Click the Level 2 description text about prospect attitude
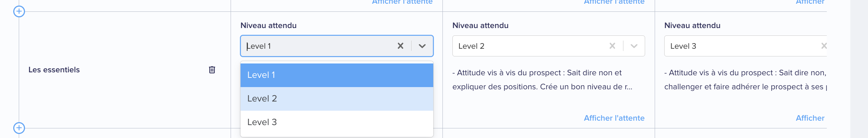Viewport: 868px width, 138px height. 542,80
